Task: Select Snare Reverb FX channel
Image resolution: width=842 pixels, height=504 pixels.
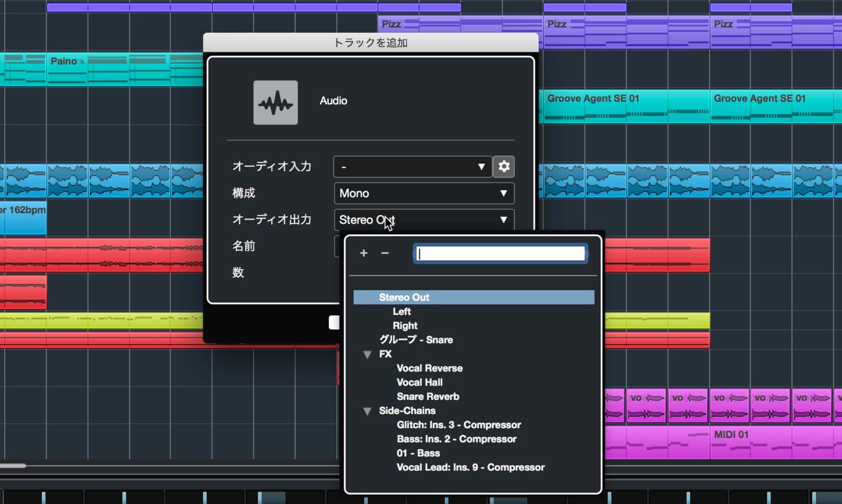Action: pyautogui.click(x=428, y=396)
